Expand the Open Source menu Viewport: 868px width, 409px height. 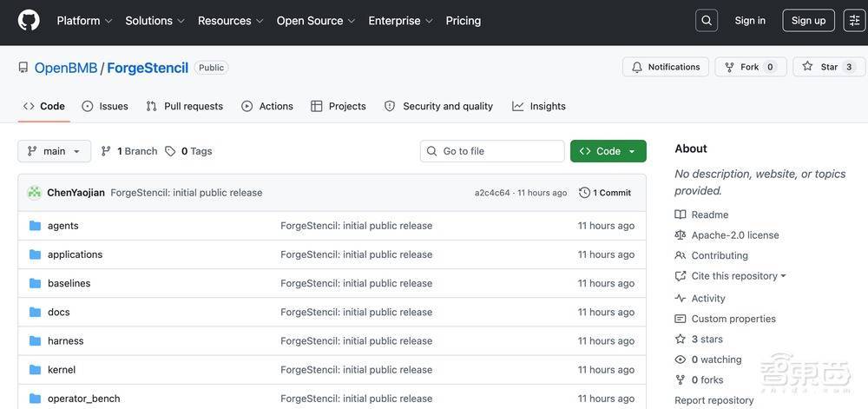(316, 21)
